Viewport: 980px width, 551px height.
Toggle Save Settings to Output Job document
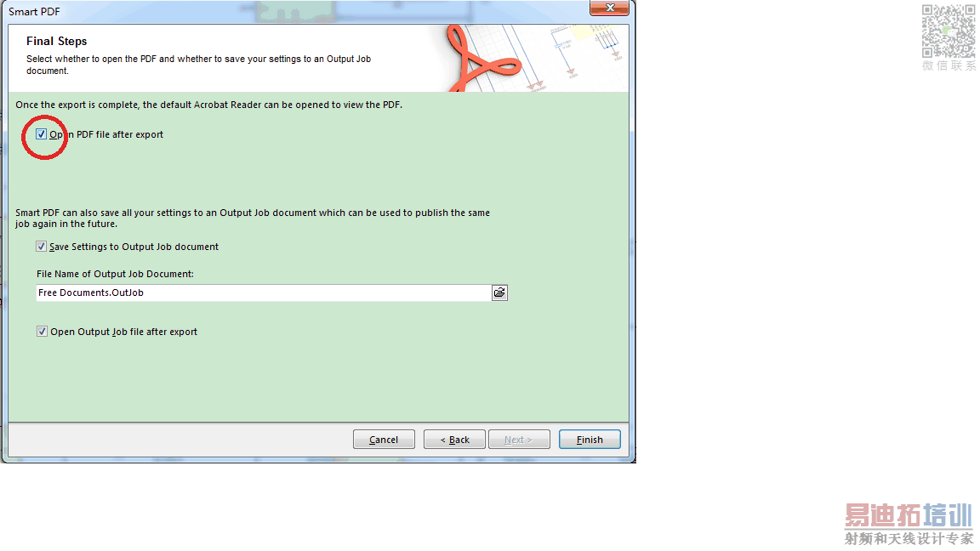pyautogui.click(x=41, y=247)
